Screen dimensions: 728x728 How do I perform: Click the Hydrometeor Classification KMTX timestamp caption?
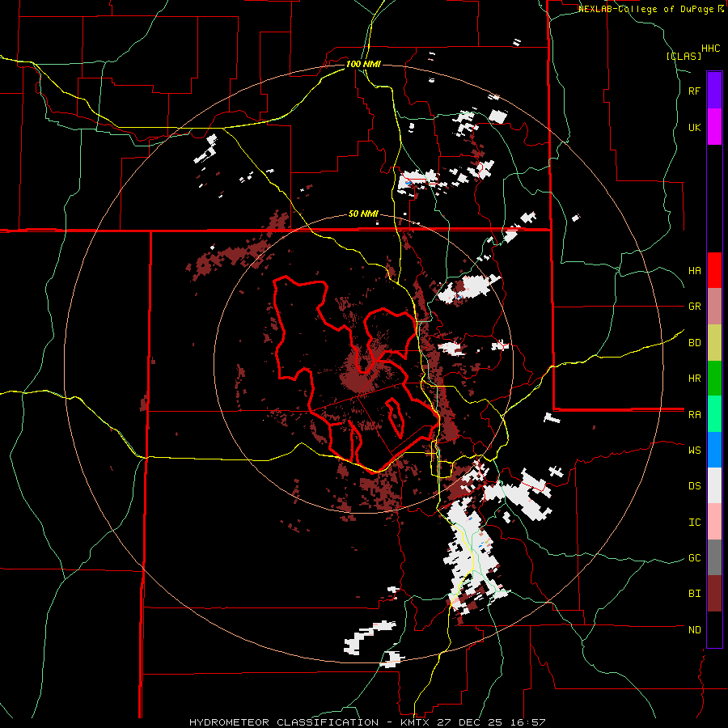tap(367, 722)
